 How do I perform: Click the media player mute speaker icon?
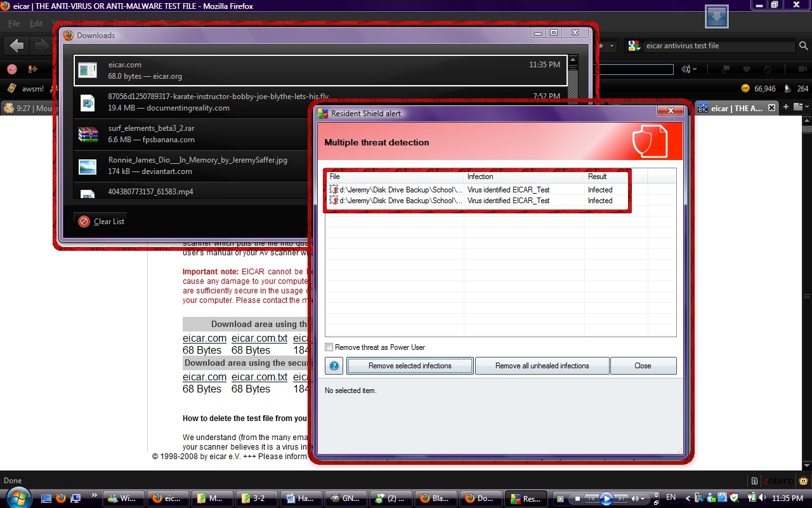pos(636,498)
